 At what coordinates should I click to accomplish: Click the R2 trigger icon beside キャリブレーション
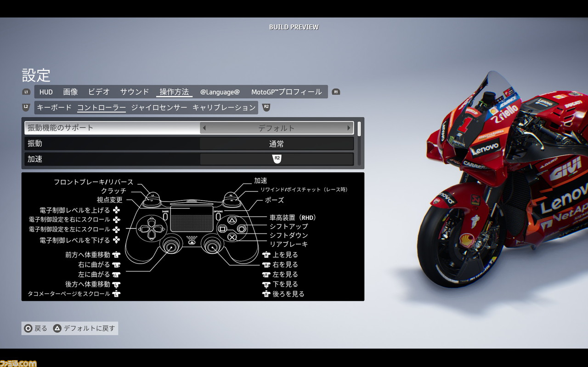point(266,108)
